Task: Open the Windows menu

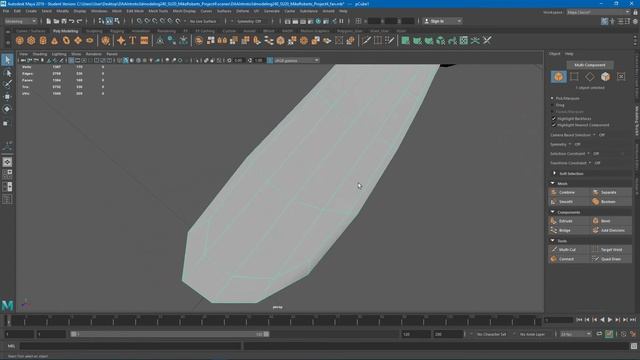Action: pyautogui.click(x=99, y=11)
